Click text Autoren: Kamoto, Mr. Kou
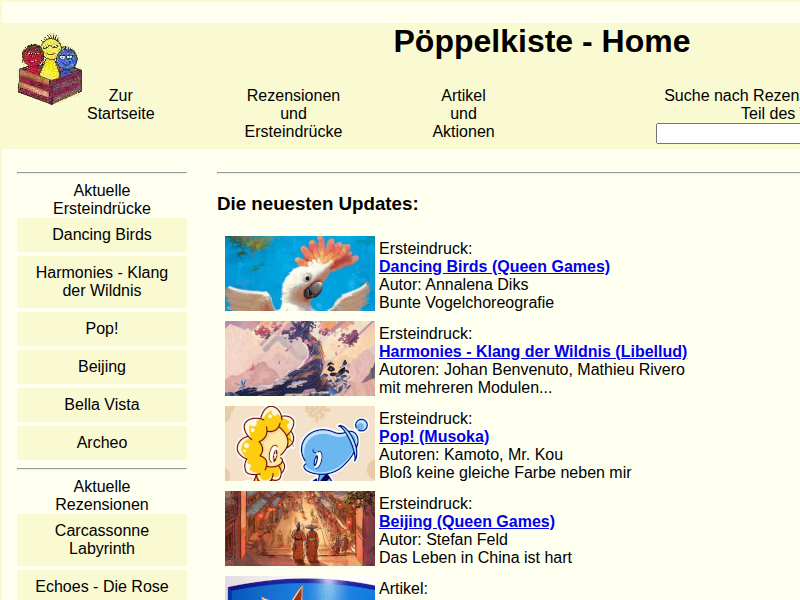The width and height of the screenshot is (800, 600). coord(471,455)
